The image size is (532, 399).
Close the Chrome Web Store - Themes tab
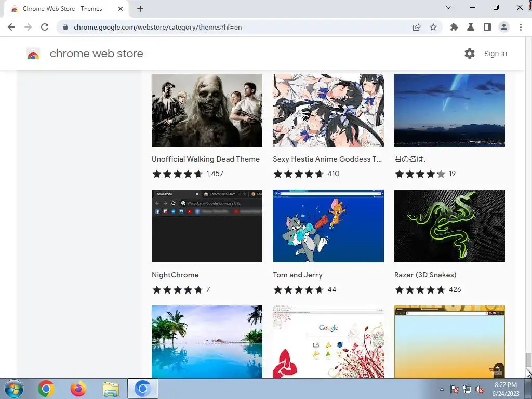[x=121, y=9]
